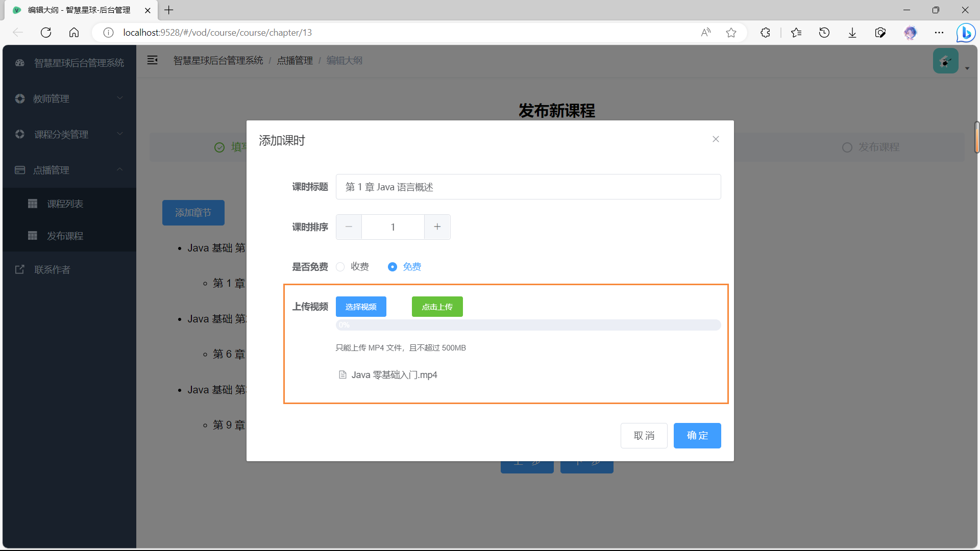
Task: Select the 收费 radio option
Action: click(340, 267)
